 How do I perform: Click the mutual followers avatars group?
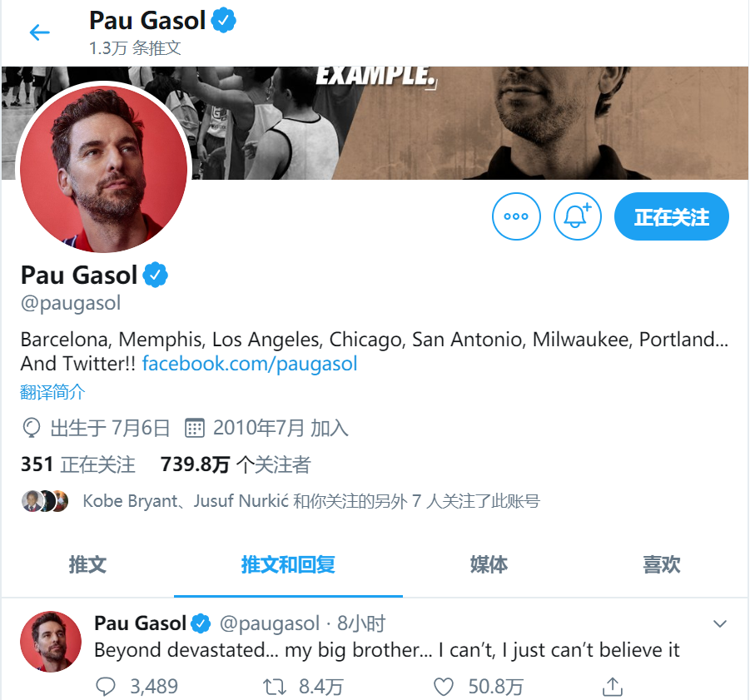click(x=45, y=501)
